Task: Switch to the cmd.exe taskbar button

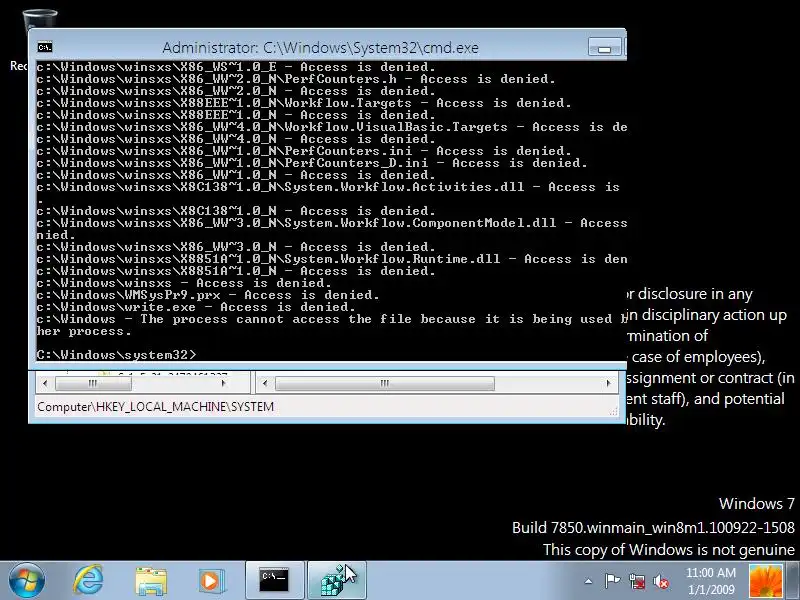Action: [274, 580]
